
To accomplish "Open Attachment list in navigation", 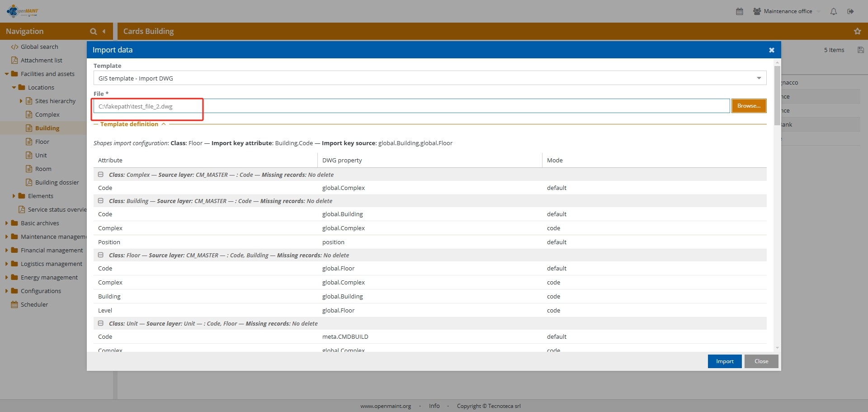I will tap(42, 60).
